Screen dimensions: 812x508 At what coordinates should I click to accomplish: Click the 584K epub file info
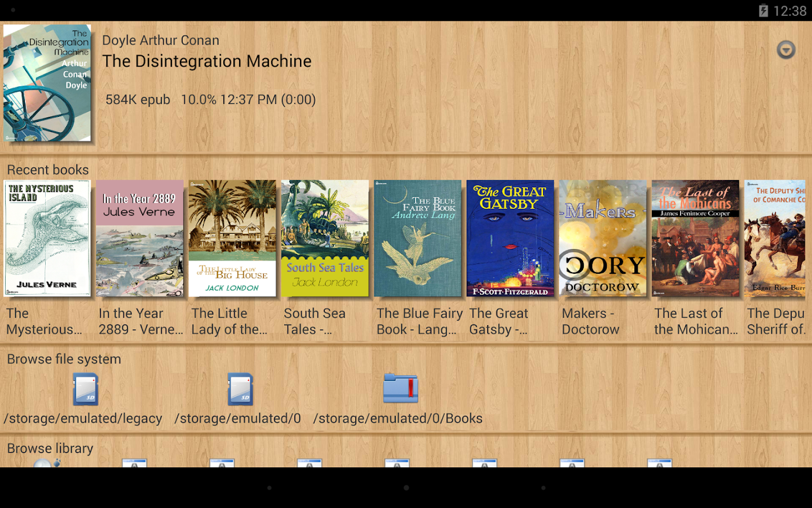pos(138,99)
